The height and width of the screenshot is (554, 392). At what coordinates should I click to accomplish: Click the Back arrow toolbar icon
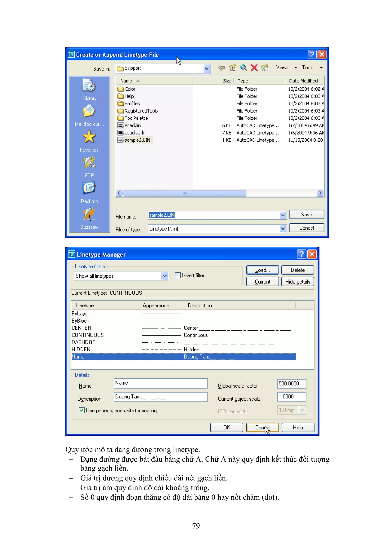point(221,68)
